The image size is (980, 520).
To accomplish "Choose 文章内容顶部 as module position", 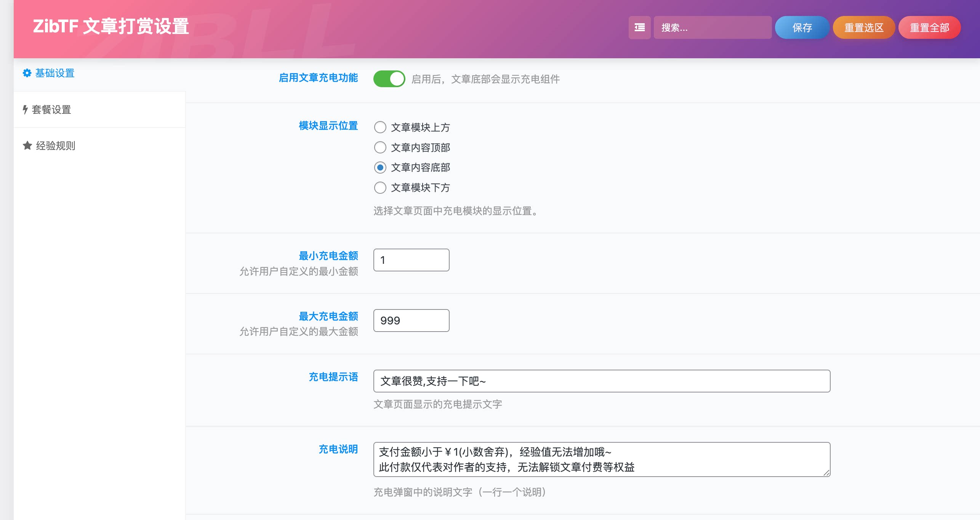I will click(380, 148).
